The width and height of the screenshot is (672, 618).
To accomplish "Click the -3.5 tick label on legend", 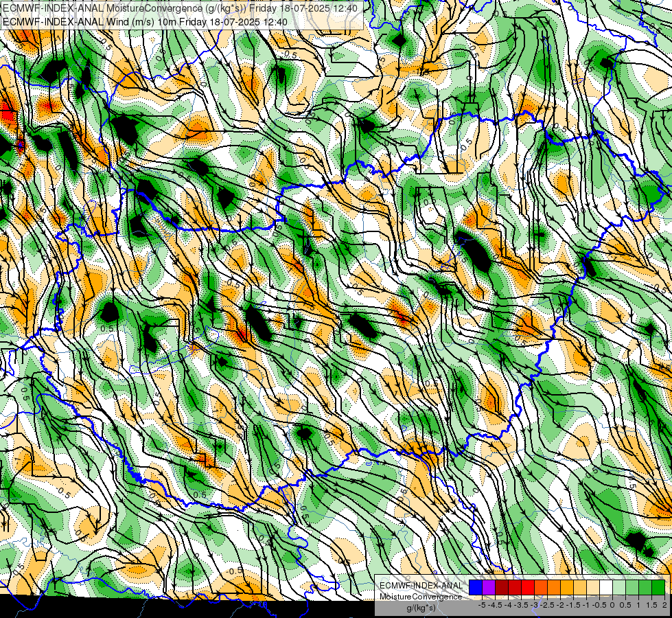I will coord(522,605).
